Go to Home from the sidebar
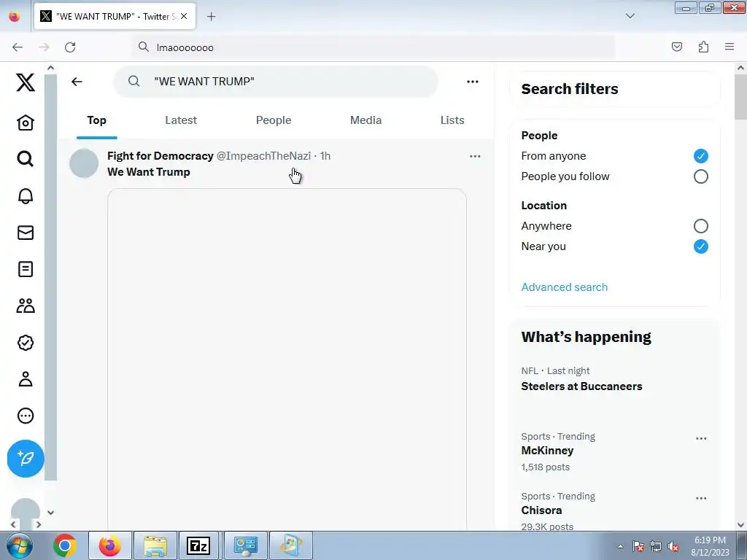Viewport: 747px width, 560px height. tap(26, 122)
